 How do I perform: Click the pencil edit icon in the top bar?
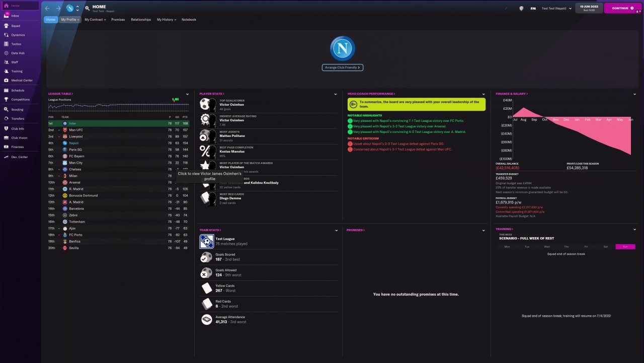point(507,9)
